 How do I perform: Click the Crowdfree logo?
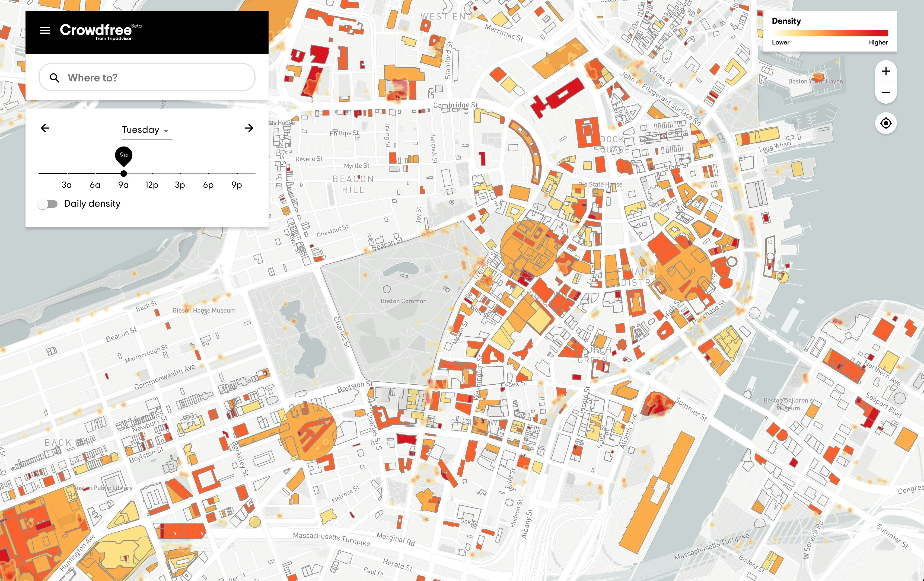click(97, 31)
